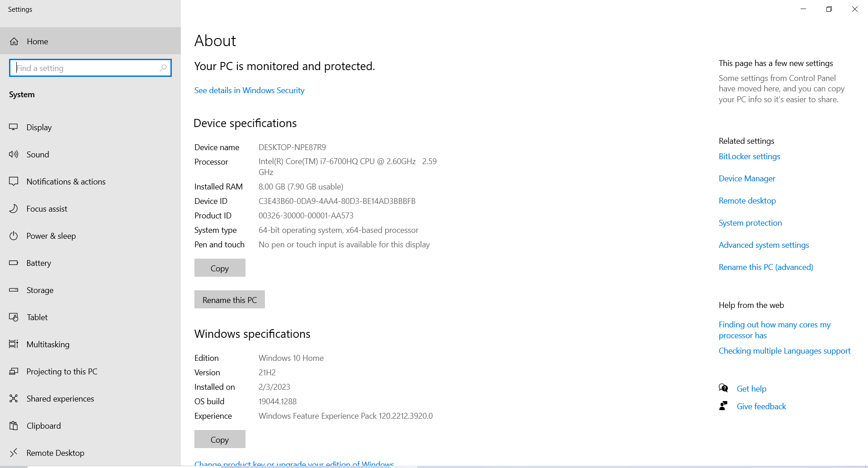This screenshot has height=468, width=868.
Task: Focus the Find a setting search box
Action: pos(86,68)
